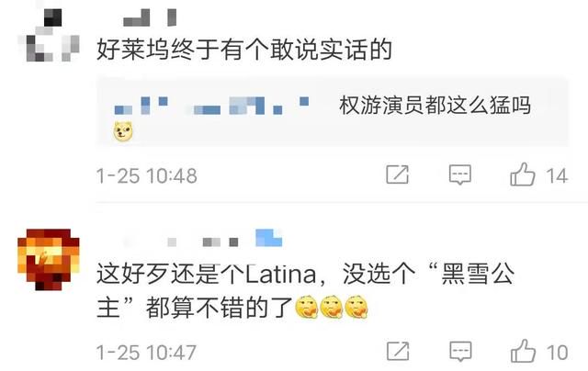This screenshot has width=588, height=371.
Task: Tap the doge emoji in the quoted reply
Action: (123, 131)
